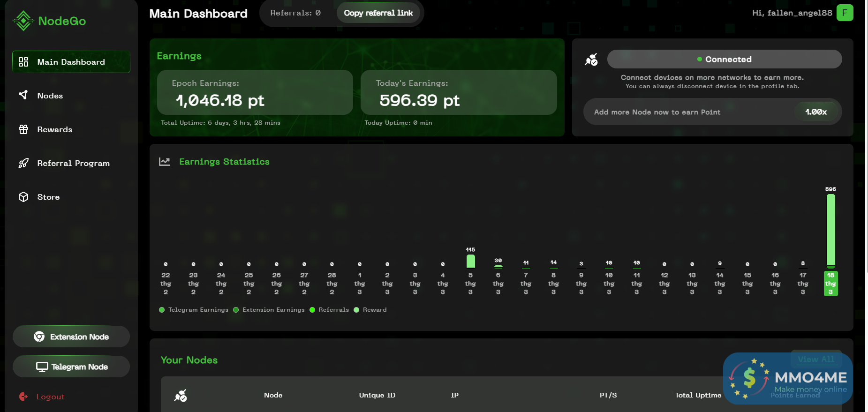868x412 pixels.
Task: Click the 'Hi, fallen_angel88' greeting
Action: [x=792, y=13]
